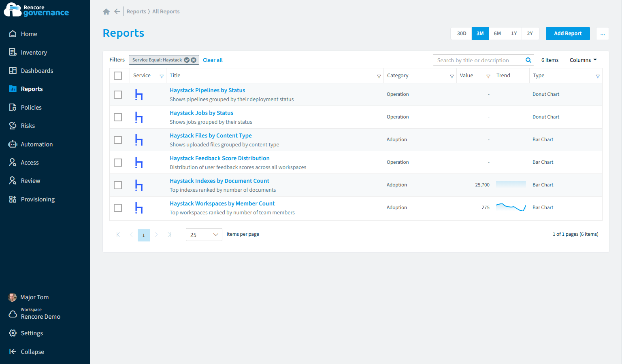Open the Service column filter

coord(162,76)
